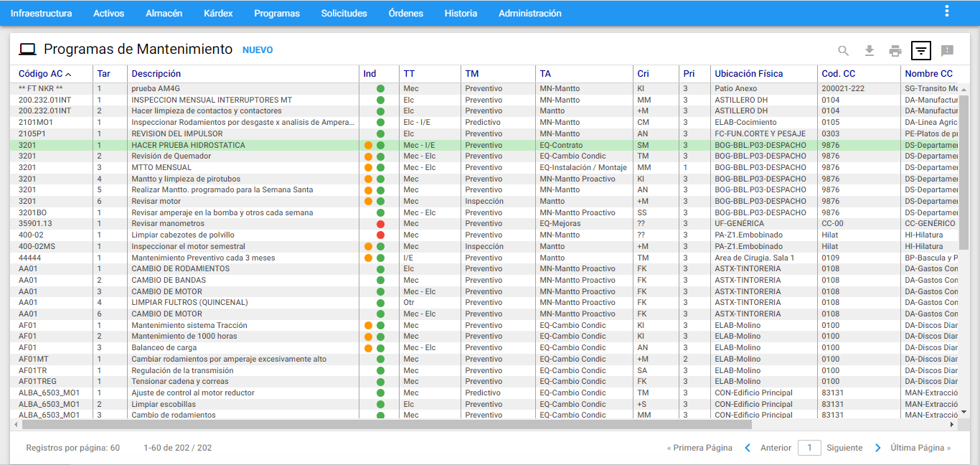Sort by Nombre CC column header
This screenshot has height=465, width=980.
[929, 74]
